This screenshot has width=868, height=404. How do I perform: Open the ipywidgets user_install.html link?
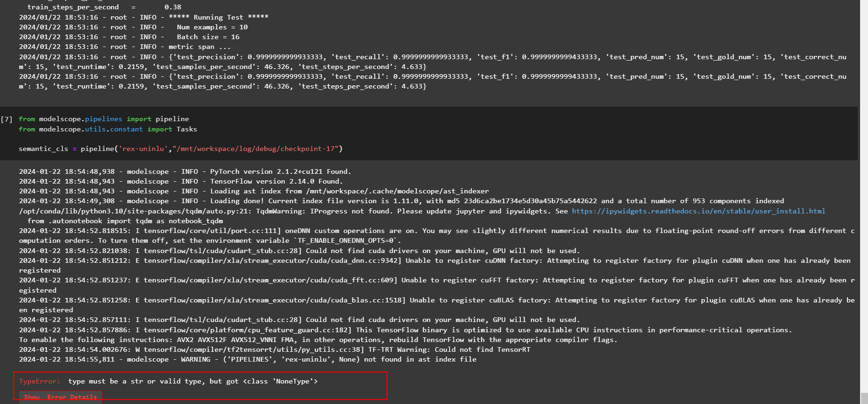point(698,211)
